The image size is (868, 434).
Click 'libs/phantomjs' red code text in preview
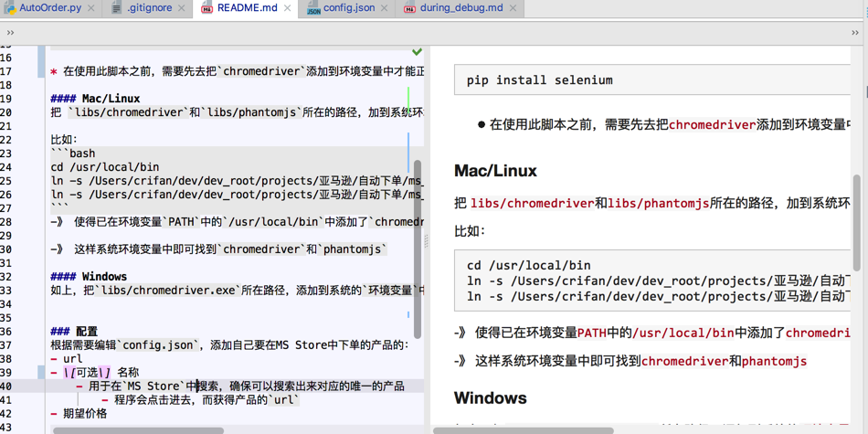tap(659, 203)
